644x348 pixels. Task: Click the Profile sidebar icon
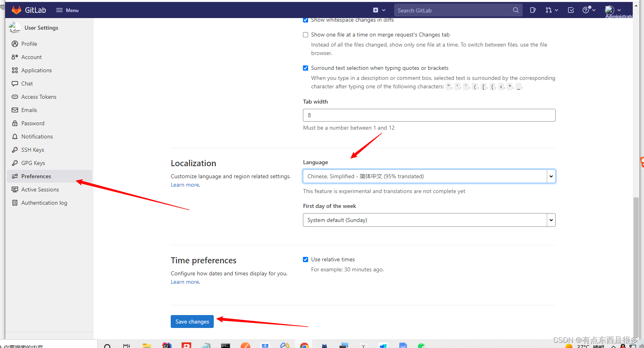(15, 44)
